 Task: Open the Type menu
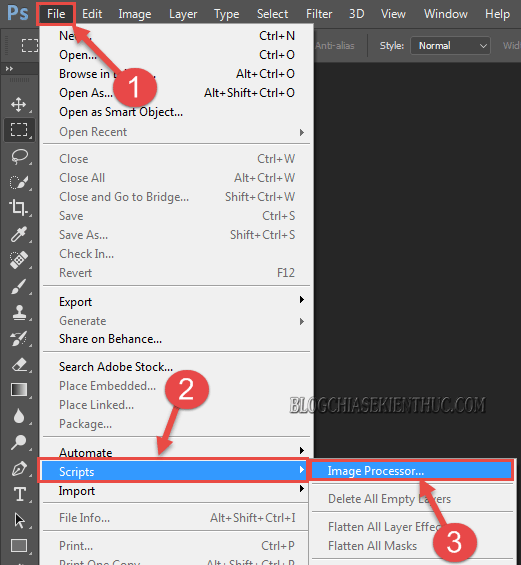pyautogui.click(x=226, y=14)
